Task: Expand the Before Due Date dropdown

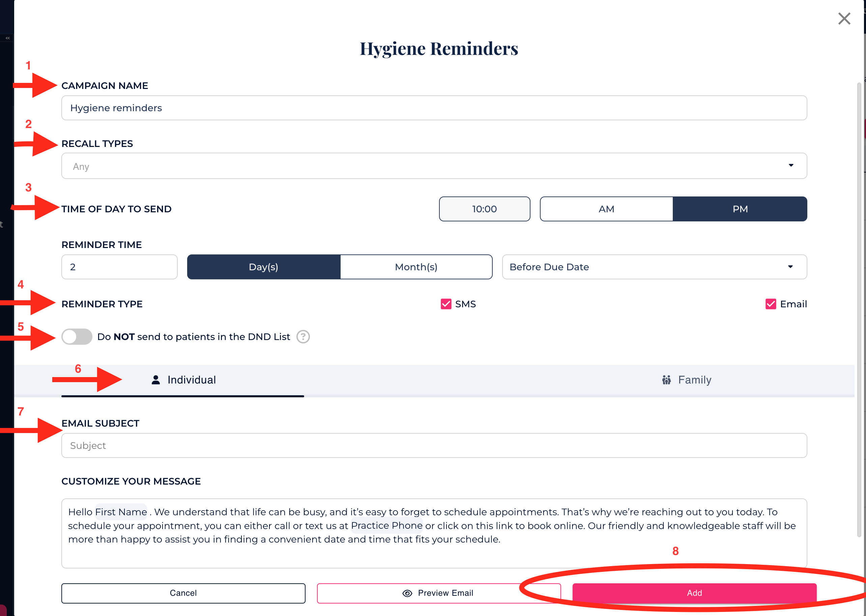Action: click(654, 267)
